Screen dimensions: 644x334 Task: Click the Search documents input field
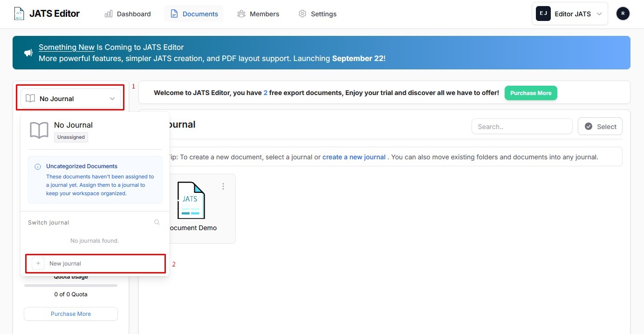(x=522, y=126)
